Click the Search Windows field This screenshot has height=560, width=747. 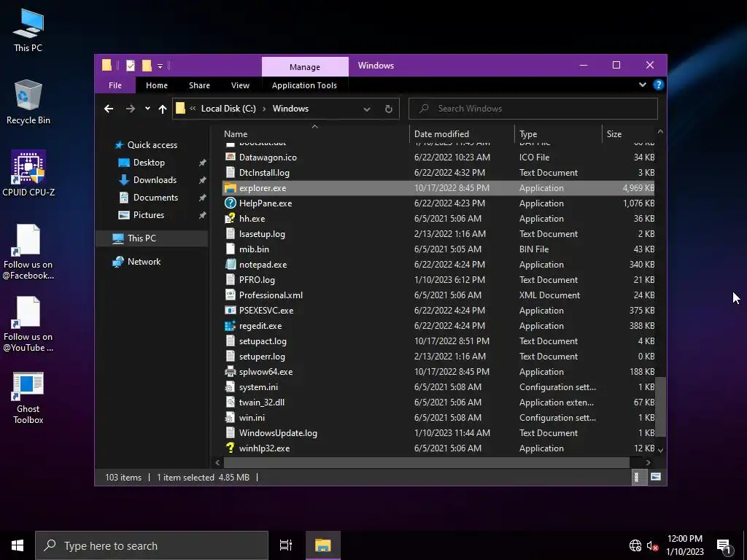click(x=533, y=109)
